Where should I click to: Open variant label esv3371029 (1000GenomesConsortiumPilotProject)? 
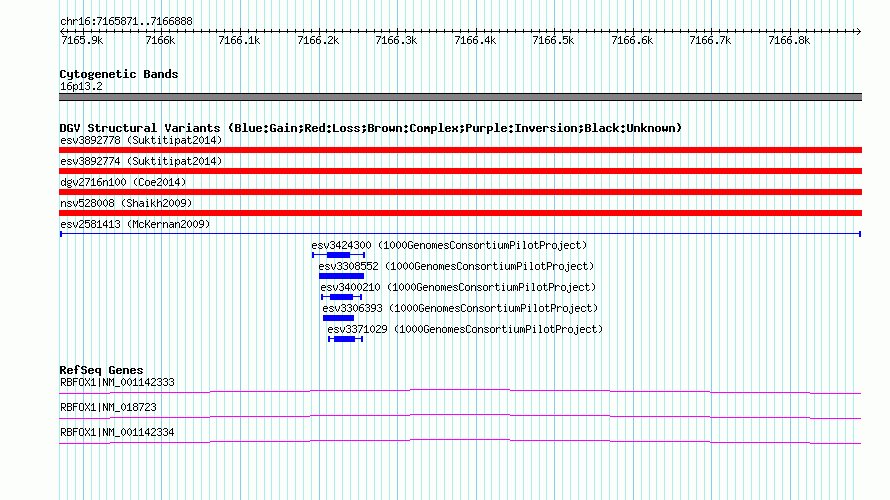point(465,329)
